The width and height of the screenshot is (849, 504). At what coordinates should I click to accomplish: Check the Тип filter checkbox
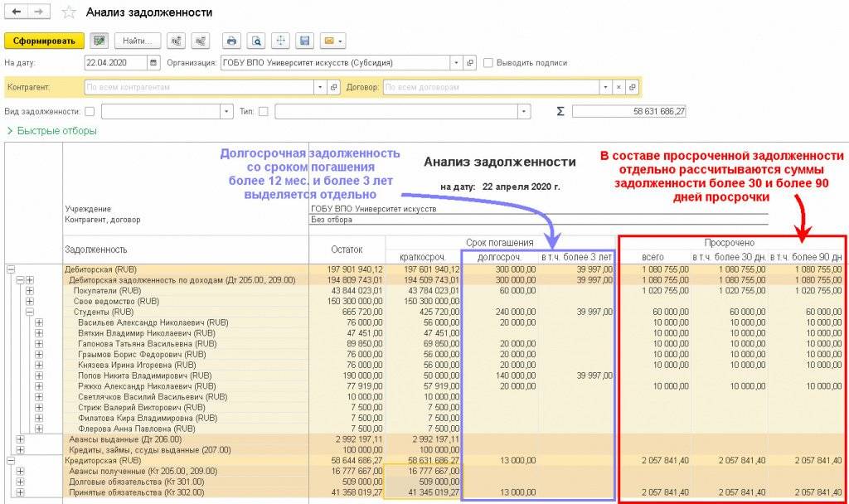point(264,111)
